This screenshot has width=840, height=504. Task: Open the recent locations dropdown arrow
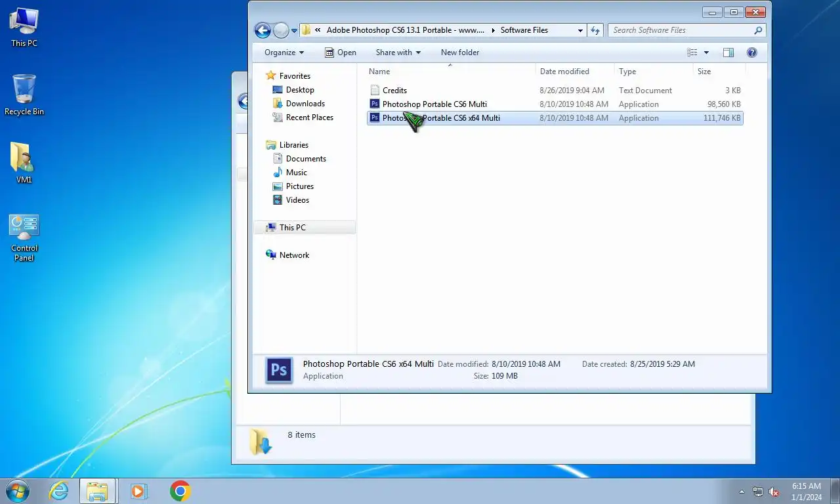[294, 30]
